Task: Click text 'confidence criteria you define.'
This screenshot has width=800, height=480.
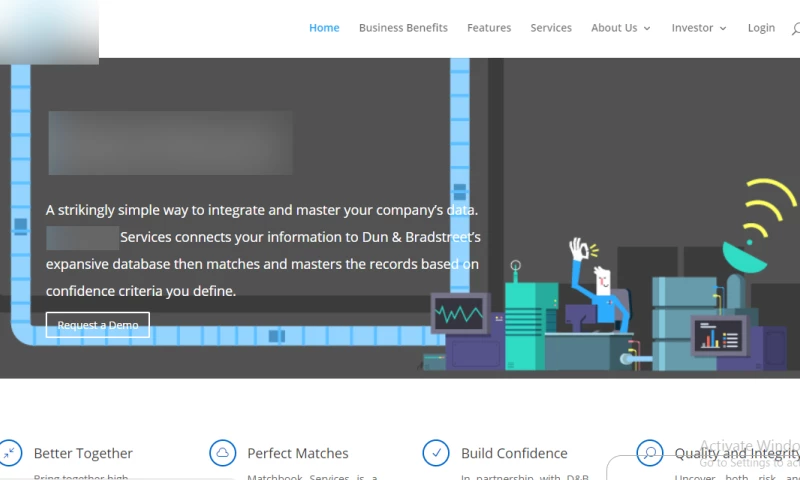Action: coord(141,291)
